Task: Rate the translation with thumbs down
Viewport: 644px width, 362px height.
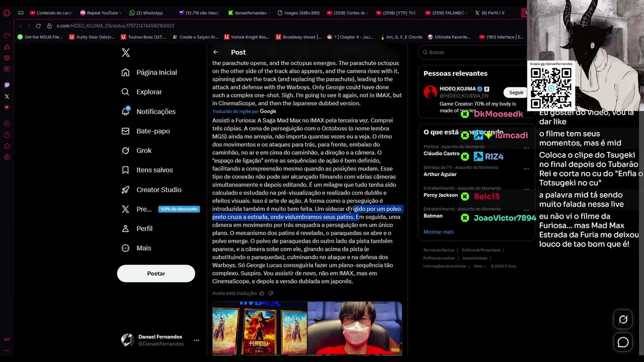Action: (x=271, y=293)
